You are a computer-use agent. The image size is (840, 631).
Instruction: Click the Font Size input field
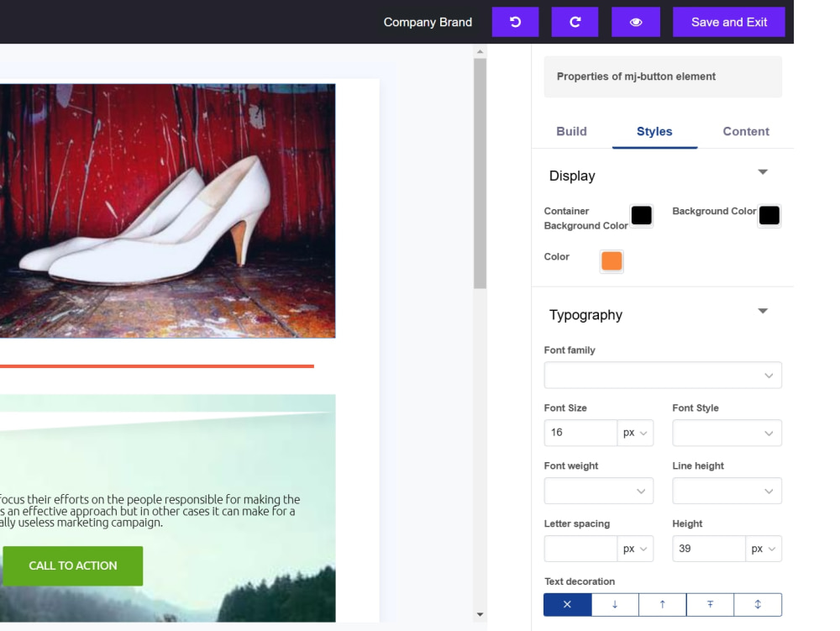580,433
